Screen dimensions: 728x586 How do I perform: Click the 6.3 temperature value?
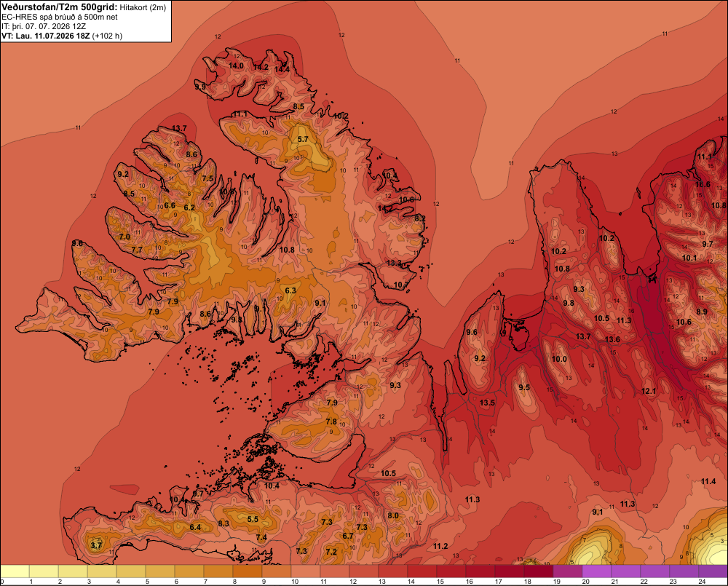point(290,290)
